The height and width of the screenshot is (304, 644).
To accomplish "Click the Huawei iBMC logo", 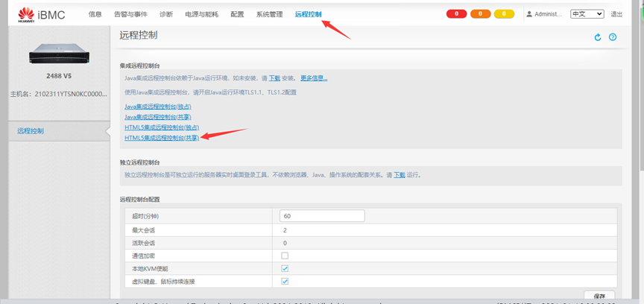I will [42, 14].
